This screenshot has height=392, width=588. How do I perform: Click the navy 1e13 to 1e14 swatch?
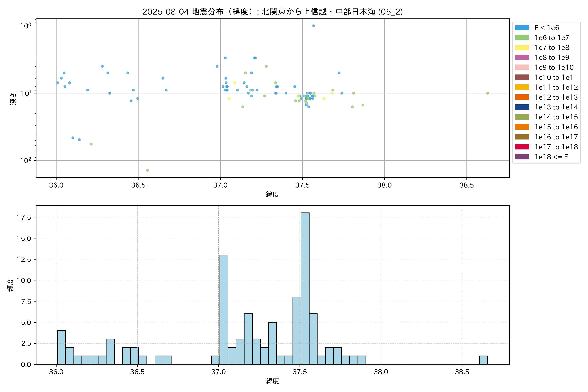pyautogui.click(x=522, y=107)
